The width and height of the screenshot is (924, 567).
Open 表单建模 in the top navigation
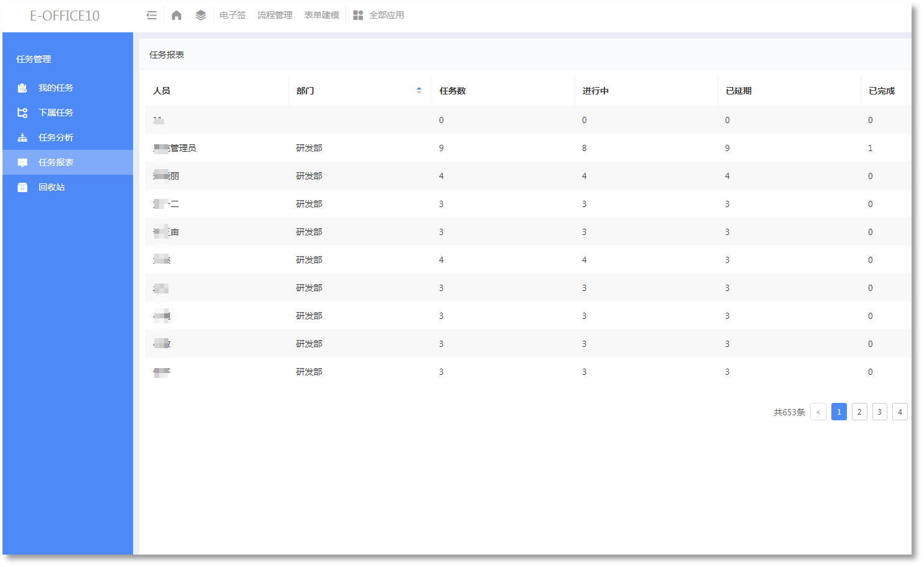point(321,16)
